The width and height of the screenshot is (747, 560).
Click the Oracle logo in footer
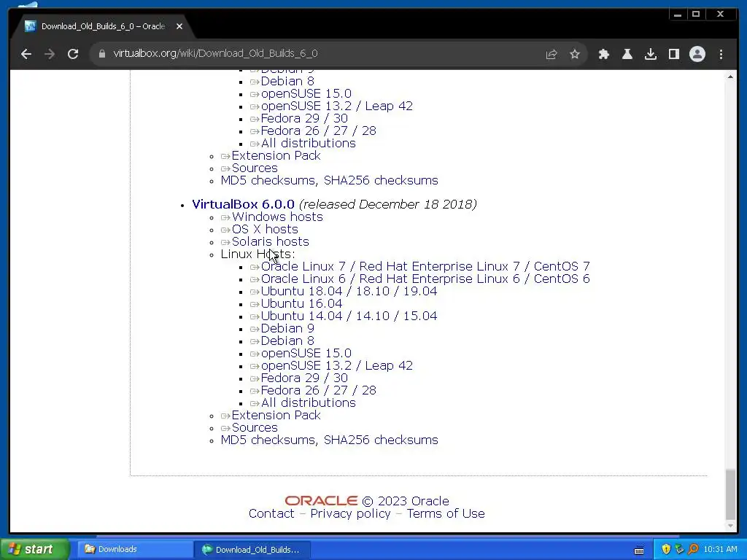[x=321, y=501]
